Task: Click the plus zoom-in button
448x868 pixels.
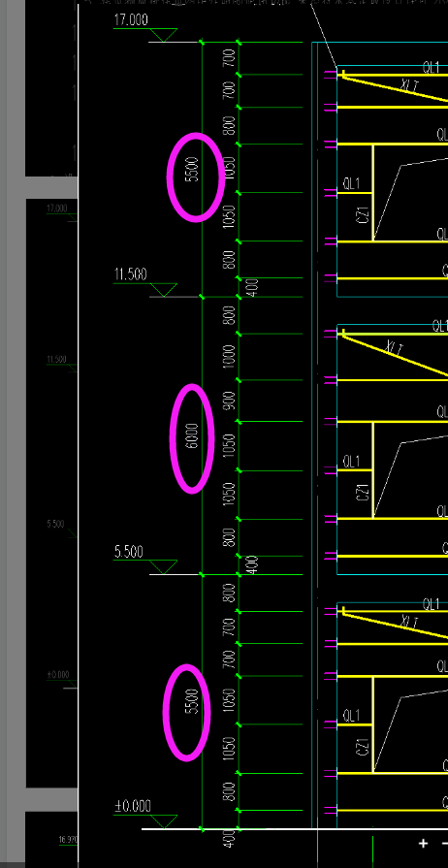Action: click(x=424, y=843)
